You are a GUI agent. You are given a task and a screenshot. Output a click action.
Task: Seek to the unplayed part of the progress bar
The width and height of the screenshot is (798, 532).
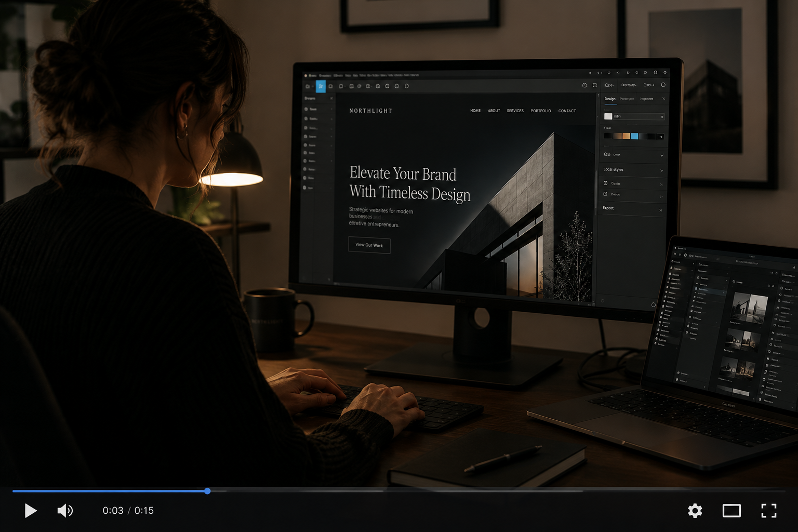click(498, 491)
